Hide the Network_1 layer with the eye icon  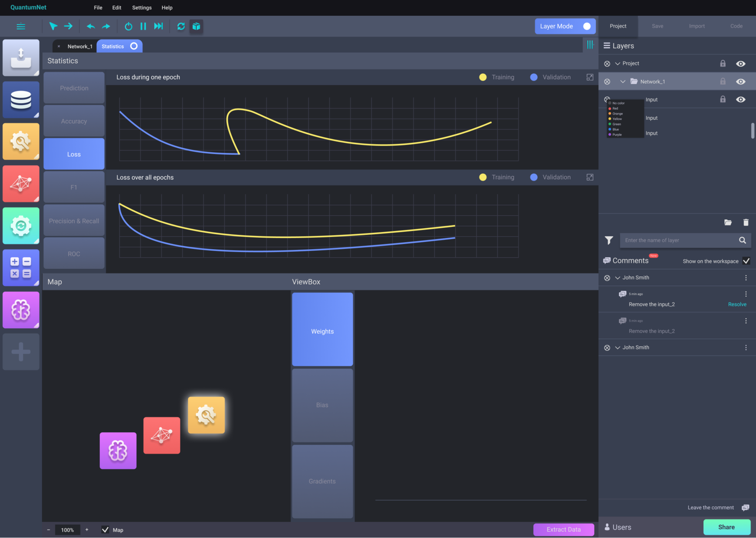[x=740, y=81]
